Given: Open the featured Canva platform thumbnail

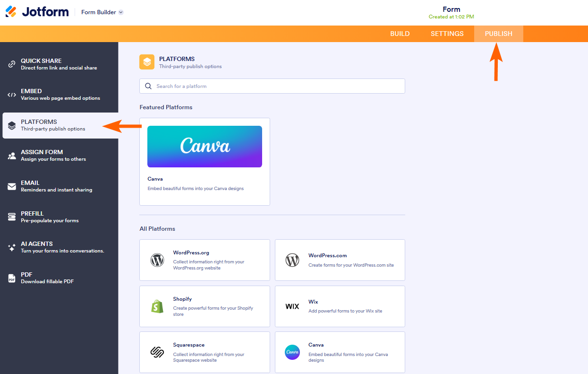Looking at the screenshot, I should pos(205,147).
